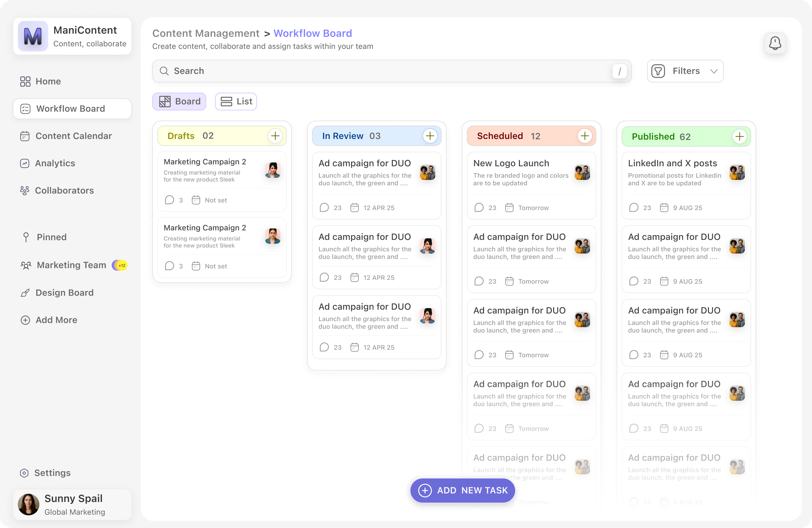
Task: Open the Filters dropdown
Action: click(685, 71)
